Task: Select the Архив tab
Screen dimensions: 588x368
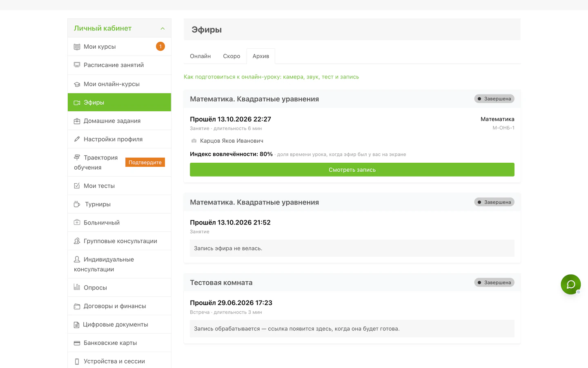Action: [261, 56]
